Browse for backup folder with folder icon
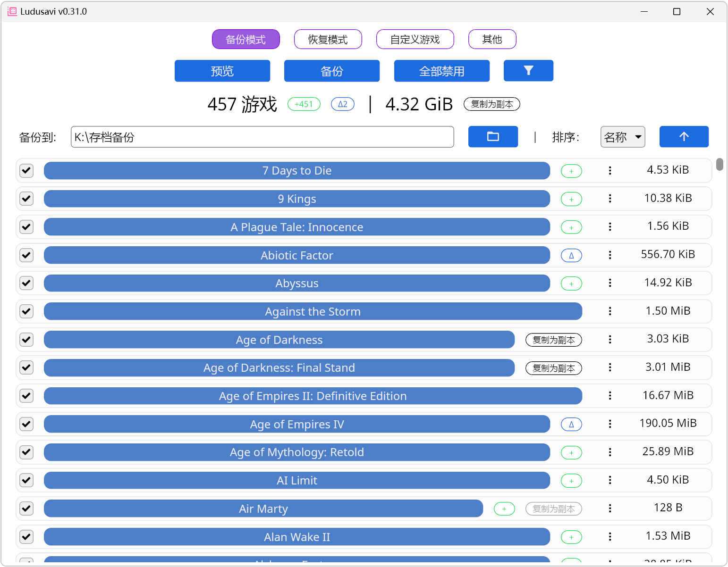 pyautogui.click(x=493, y=137)
